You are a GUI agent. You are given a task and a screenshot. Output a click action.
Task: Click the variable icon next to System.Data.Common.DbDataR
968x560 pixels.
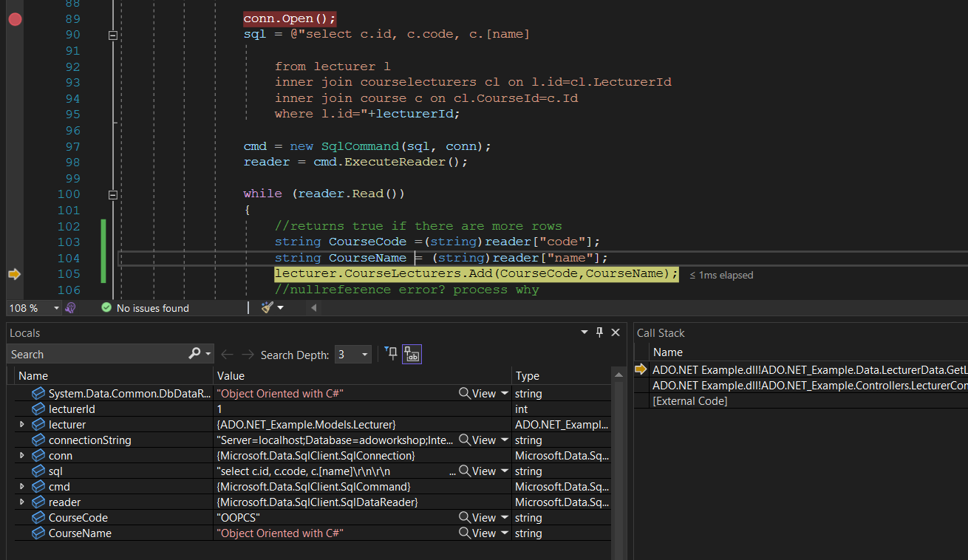(x=38, y=394)
